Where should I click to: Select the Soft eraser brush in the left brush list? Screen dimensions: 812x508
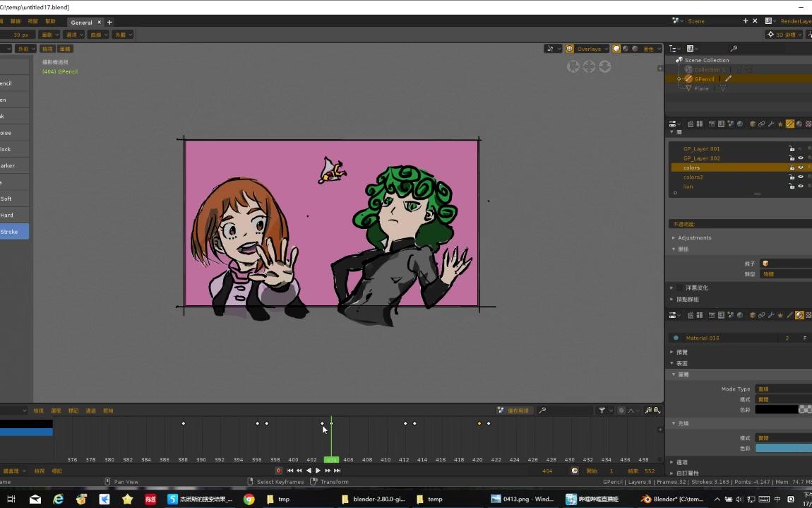14,199
